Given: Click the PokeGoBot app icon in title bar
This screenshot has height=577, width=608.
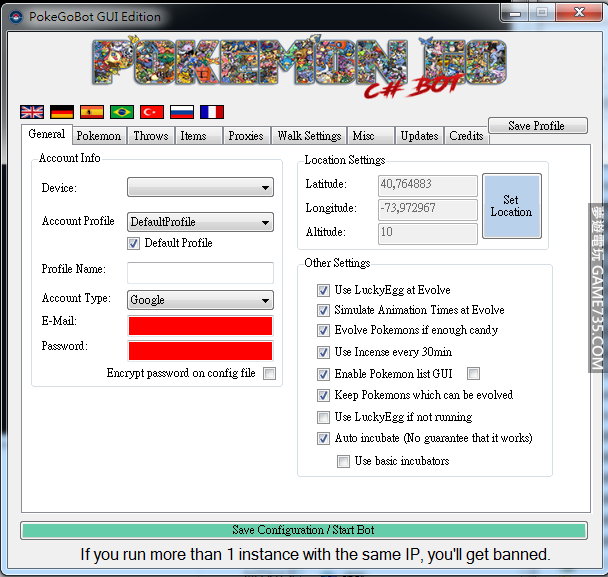Looking at the screenshot, I should tap(17, 17).
